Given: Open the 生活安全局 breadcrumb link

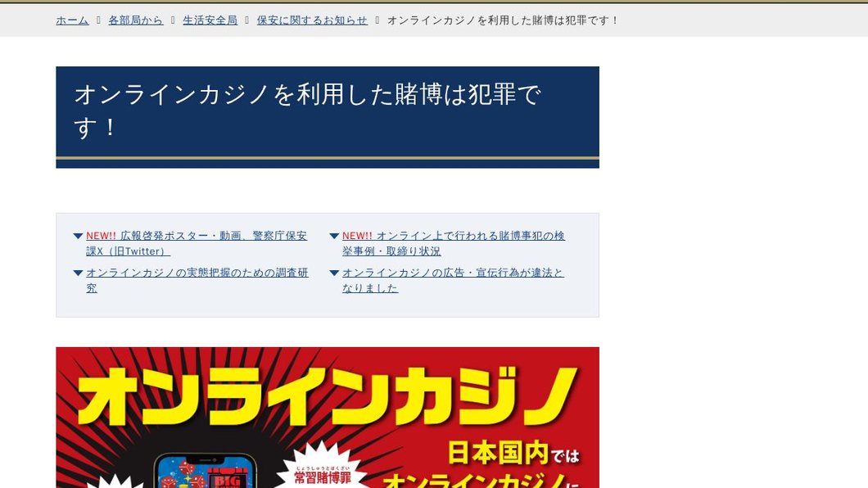Looking at the screenshot, I should 210,20.
